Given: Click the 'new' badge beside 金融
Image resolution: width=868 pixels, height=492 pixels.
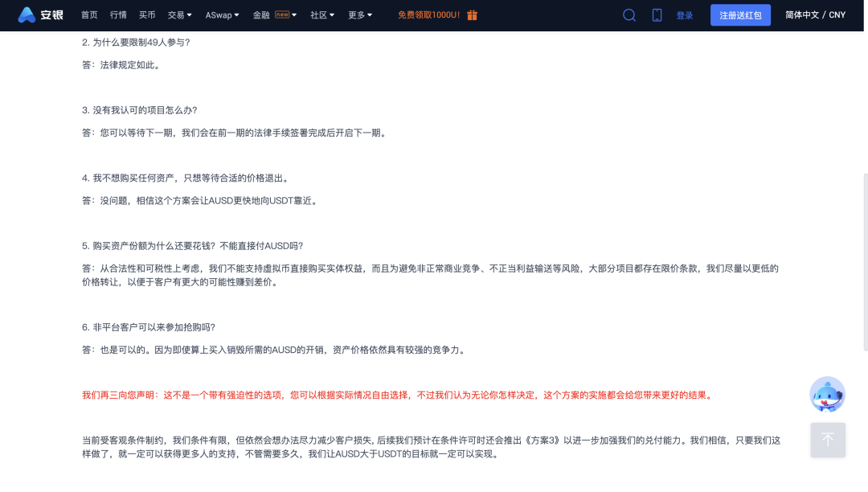Looking at the screenshot, I should coord(282,14).
